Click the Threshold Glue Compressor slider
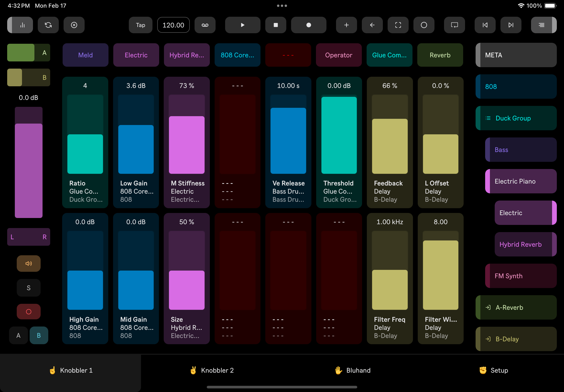 click(x=339, y=134)
